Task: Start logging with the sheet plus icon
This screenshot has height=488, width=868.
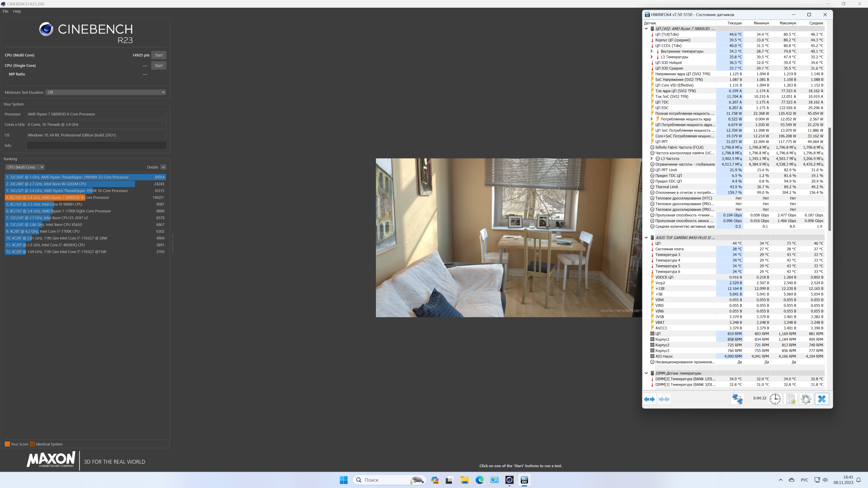Action: pos(790,399)
